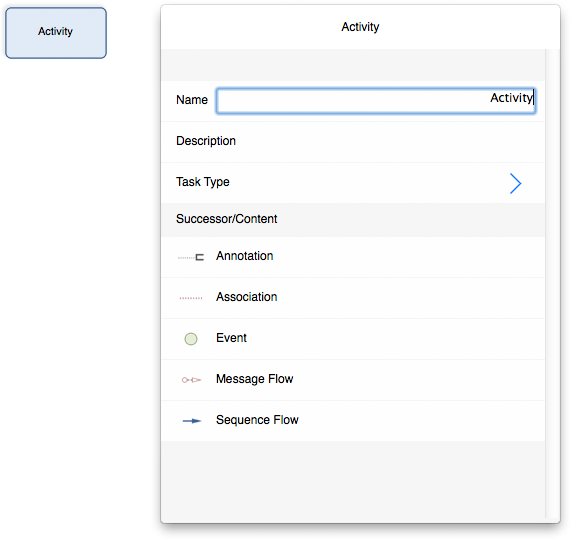Click the Description row

tap(353, 142)
